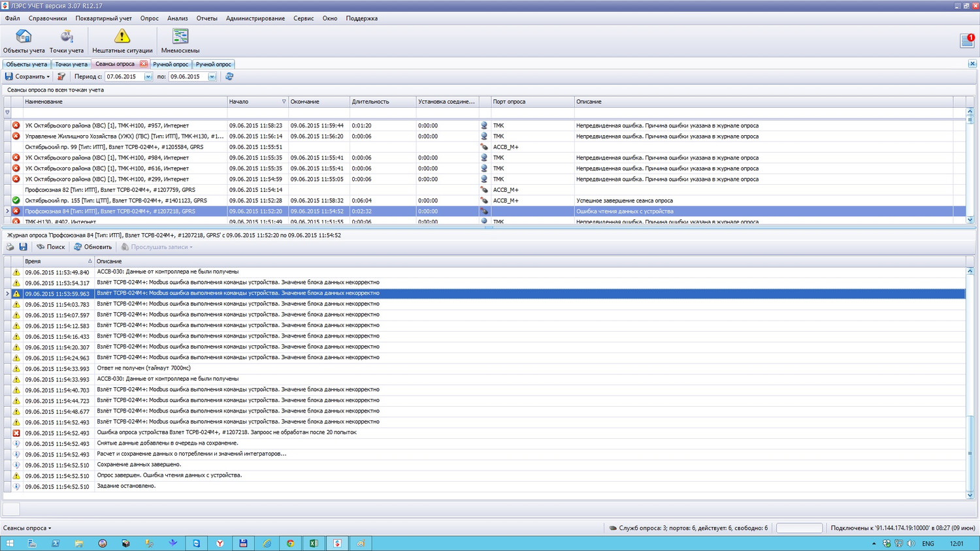The width and height of the screenshot is (980, 551).
Task: Click the ENG language indicator in the tray
Action: (928, 543)
